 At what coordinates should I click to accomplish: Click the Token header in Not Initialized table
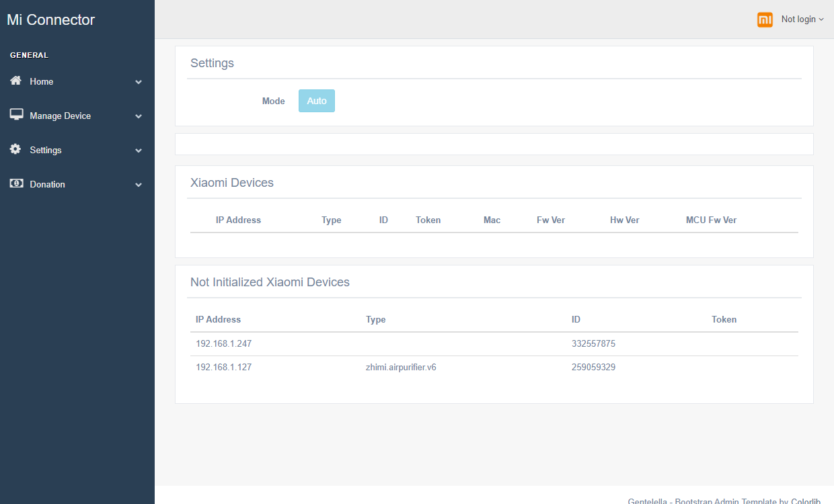pyautogui.click(x=724, y=319)
